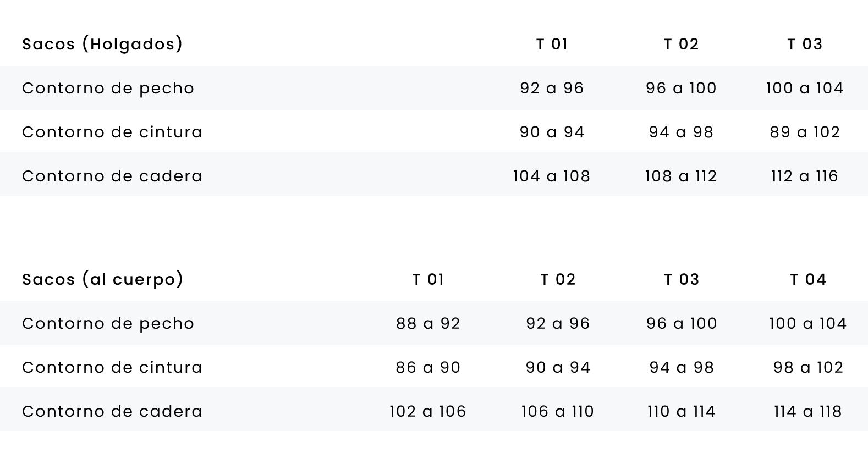Select "Contorno de cadera" row label in Holgados table

[112, 176]
